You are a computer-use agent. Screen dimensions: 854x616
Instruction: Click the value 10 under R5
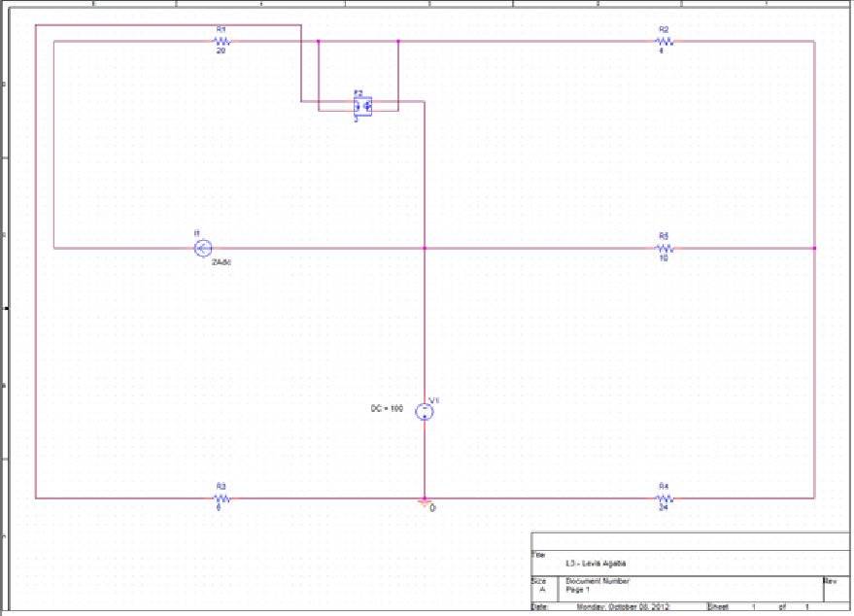click(665, 257)
